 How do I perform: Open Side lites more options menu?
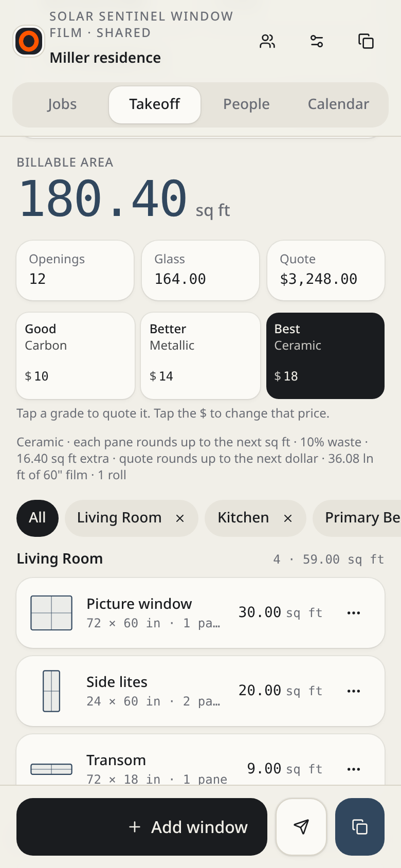tap(354, 691)
